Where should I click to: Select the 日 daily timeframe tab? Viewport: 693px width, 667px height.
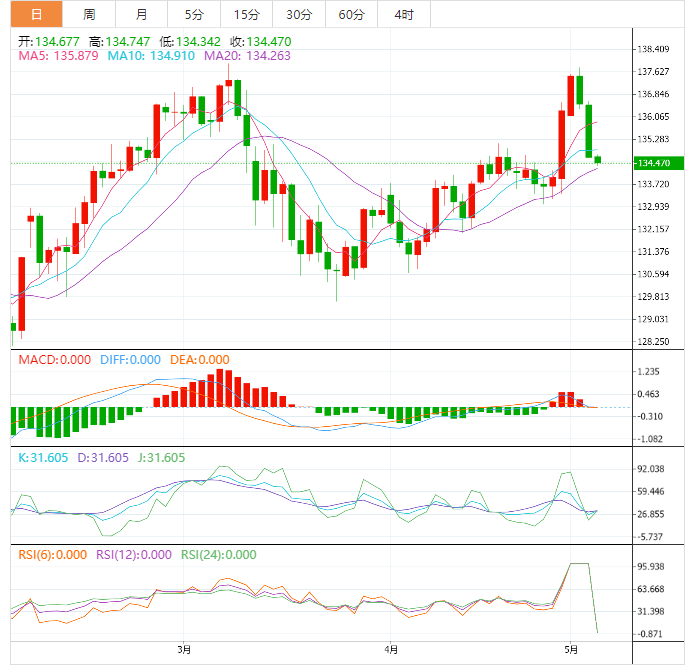pos(37,14)
